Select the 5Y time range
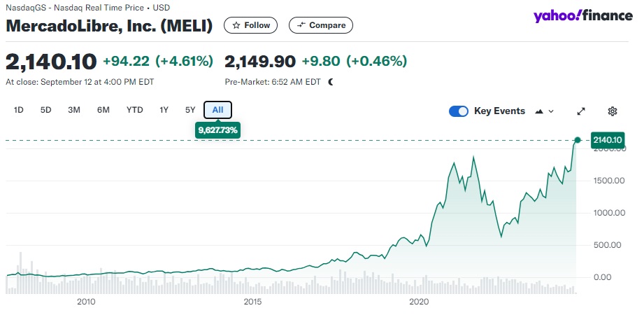644x315 pixels. click(190, 110)
